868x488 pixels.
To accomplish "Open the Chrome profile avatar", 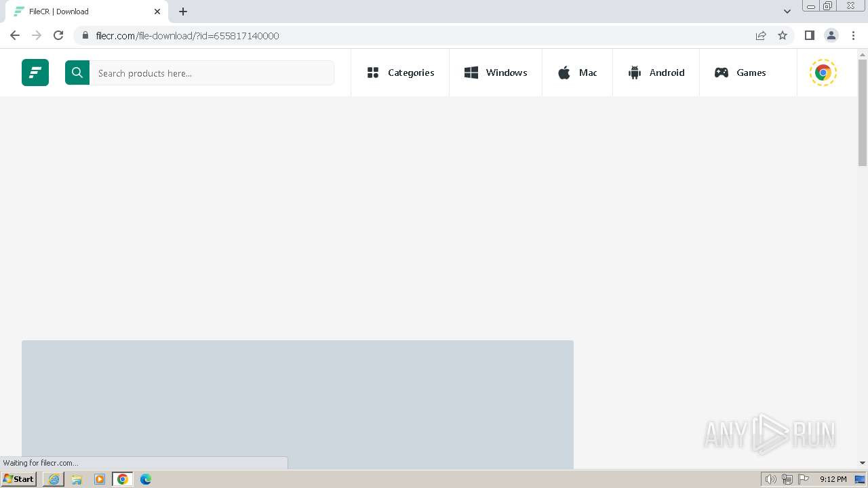I will pos(831,35).
